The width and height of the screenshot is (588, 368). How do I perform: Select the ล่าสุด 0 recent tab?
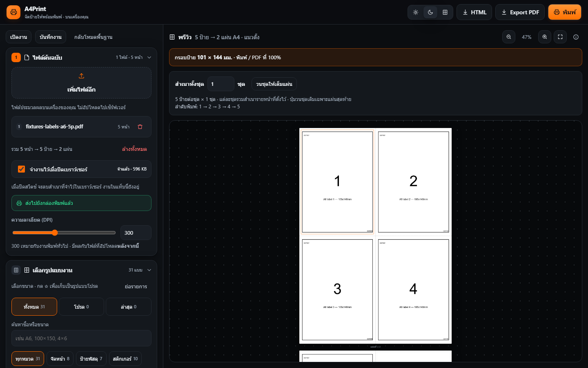[x=129, y=307]
